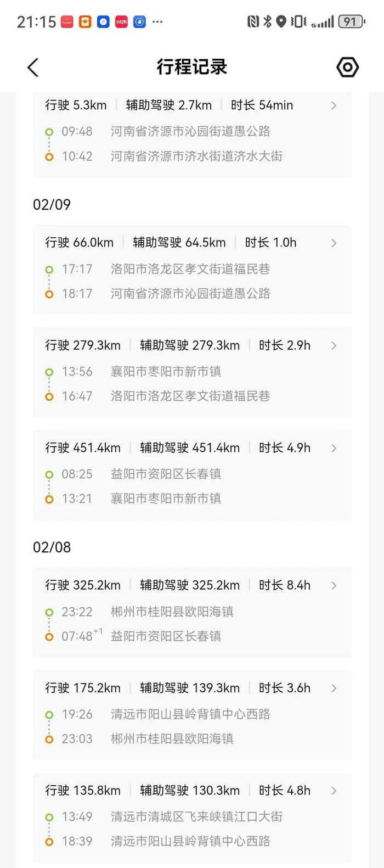The image size is (384, 868).
Task: Tap the Xiaohongshu notification icon
Action: (121, 21)
